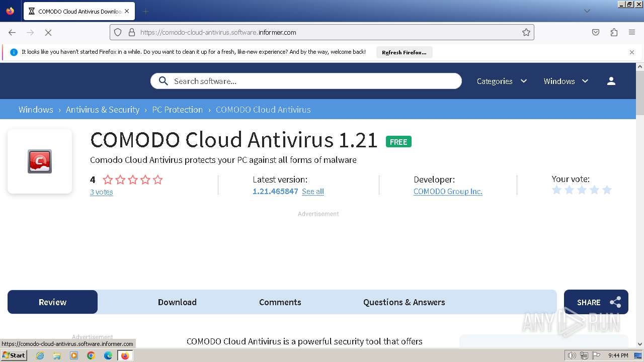The width and height of the screenshot is (644, 362).
Task: Click the 9:44 PM system clock
Action: (x=618, y=355)
